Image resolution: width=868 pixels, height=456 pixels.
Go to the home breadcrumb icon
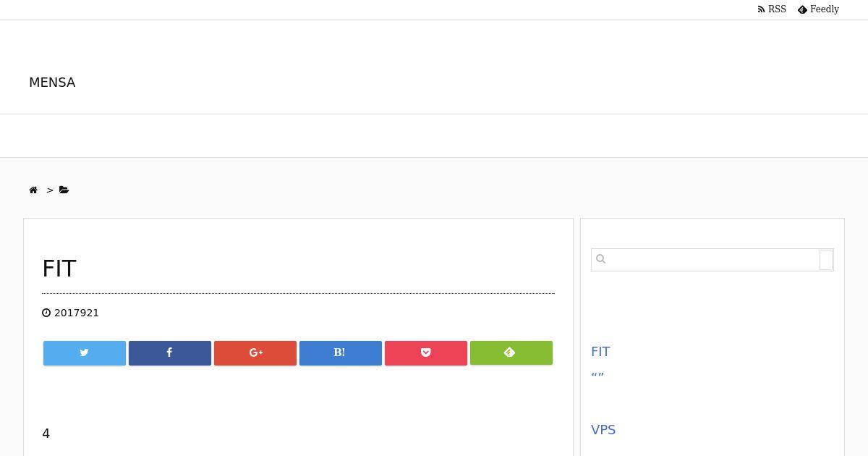pos(33,190)
